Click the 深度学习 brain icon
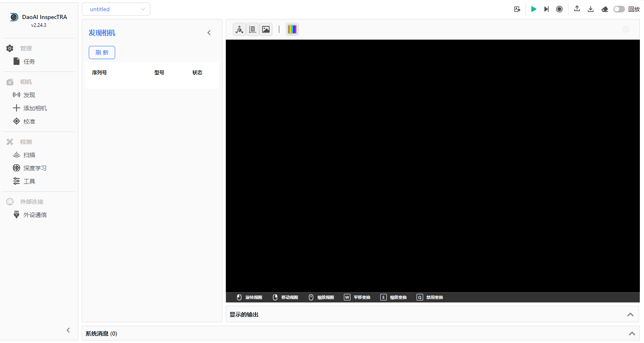Image resolution: width=644 pixels, height=343 pixels. [x=17, y=168]
